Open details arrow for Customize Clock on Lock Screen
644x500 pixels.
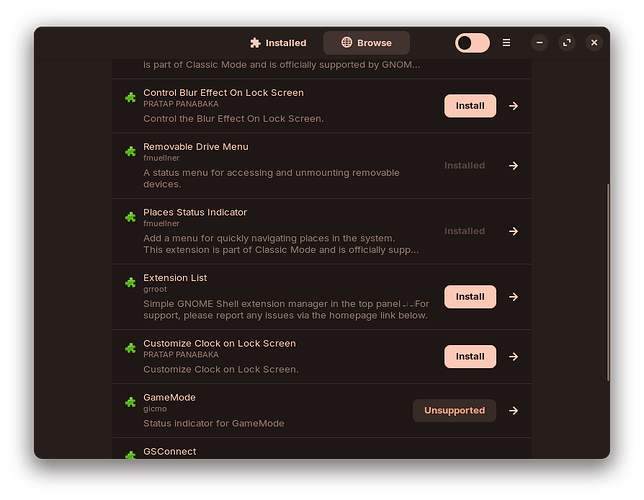pyautogui.click(x=513, y=357)
